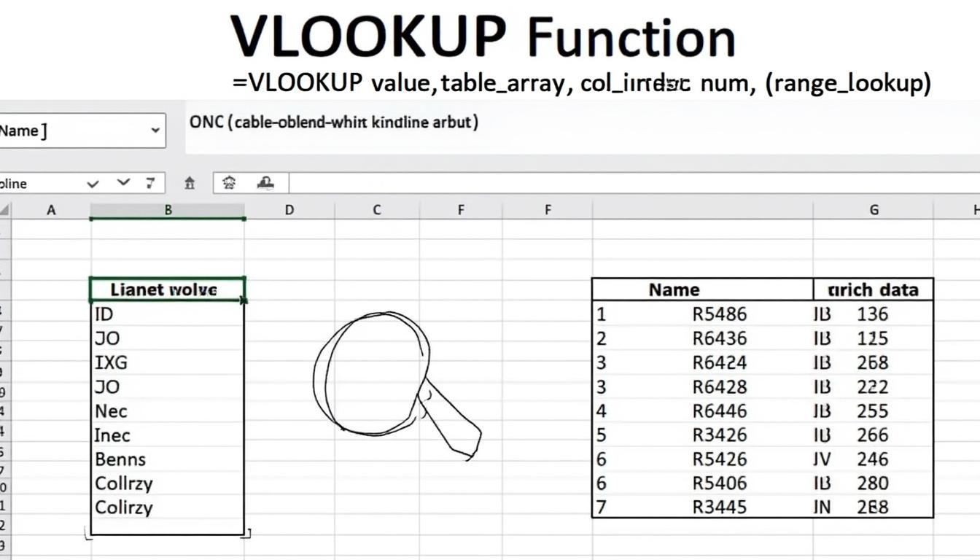980x560 pixels.
Task: Select column B header
Action: coord(168,210)
